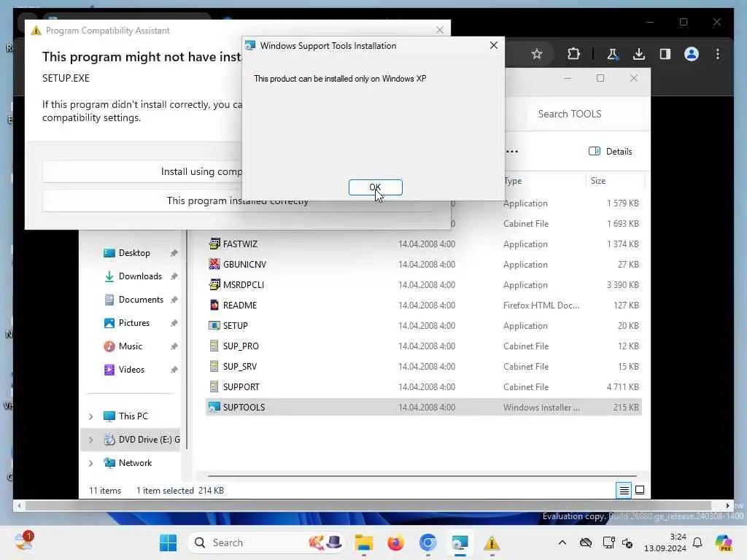Show hidden system tray icons
Viewport: 747px width, 560px height.
click(562, 542)
